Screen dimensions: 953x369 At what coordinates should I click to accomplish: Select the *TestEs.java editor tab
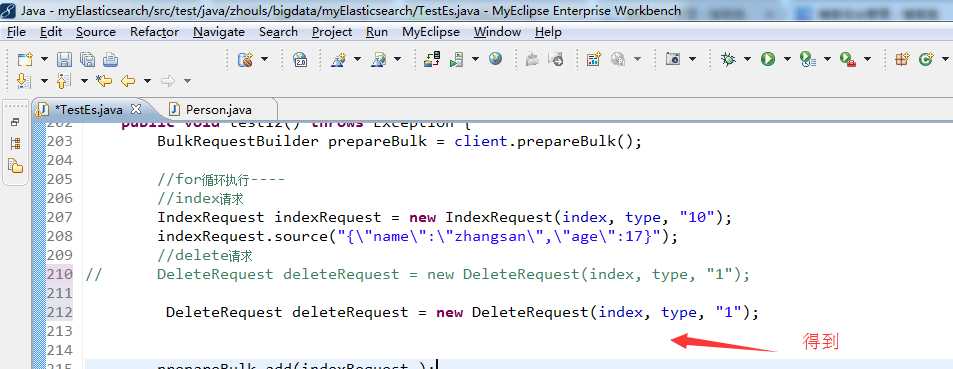(x=88, y=109)
